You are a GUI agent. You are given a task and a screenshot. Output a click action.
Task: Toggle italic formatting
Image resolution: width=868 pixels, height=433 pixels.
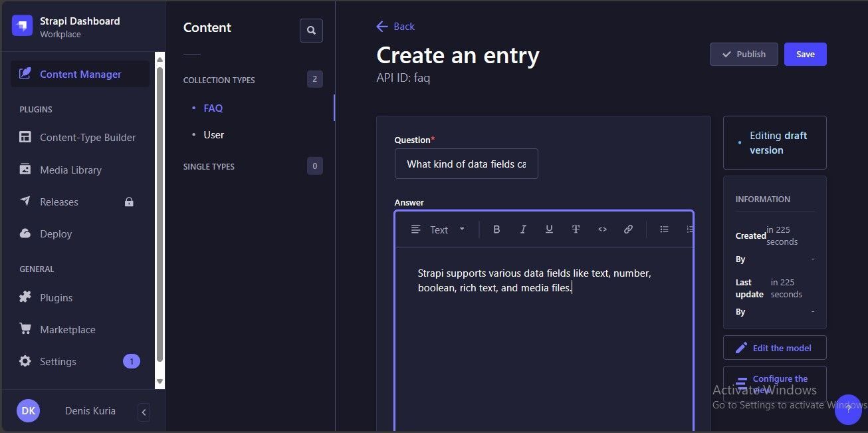[523, 229]
